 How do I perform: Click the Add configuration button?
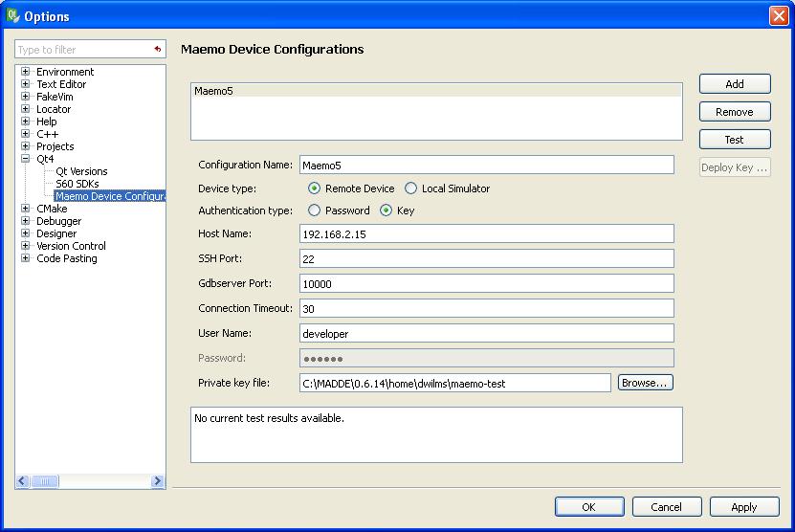click(x=734, y=84)
